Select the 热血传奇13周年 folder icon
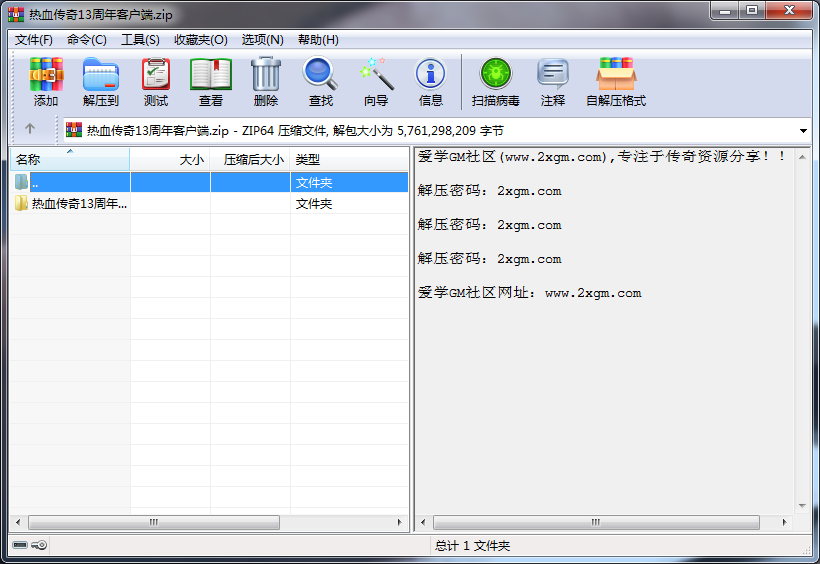820x564 pixels. coord(21,203)
